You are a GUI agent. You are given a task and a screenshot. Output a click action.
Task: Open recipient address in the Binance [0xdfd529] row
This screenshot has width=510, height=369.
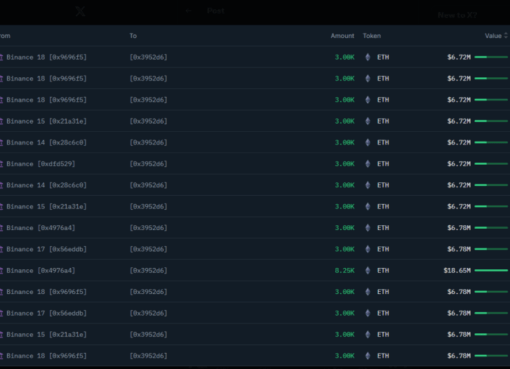148,164
